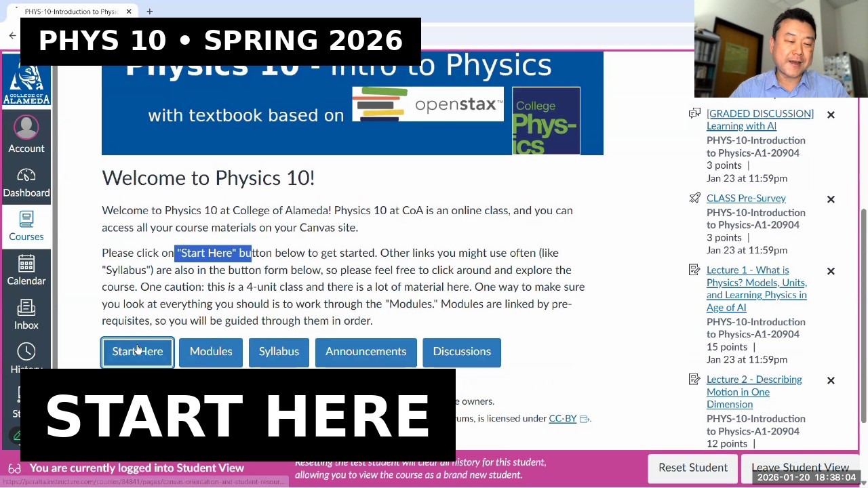Click Leave Student View button

click(x=800, y=468)
